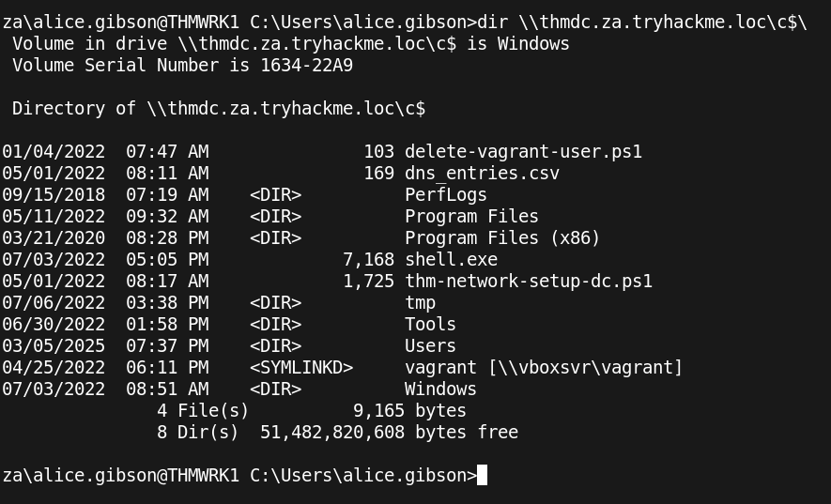The image size is (831, 504).
Task: Click the thm-network-setup-dc.ps1 filename
Action: pyautogui.click(x=528, y=282)
